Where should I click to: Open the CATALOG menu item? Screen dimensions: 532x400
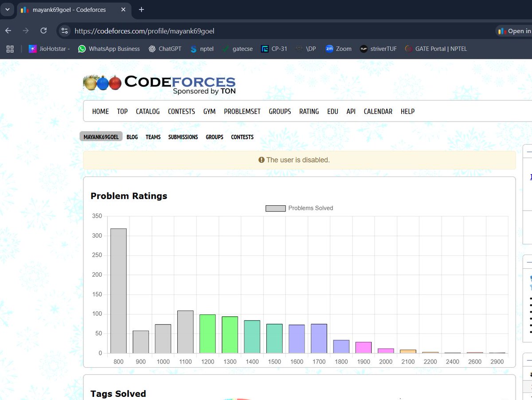pyautogui.click(x=148, y=111)
